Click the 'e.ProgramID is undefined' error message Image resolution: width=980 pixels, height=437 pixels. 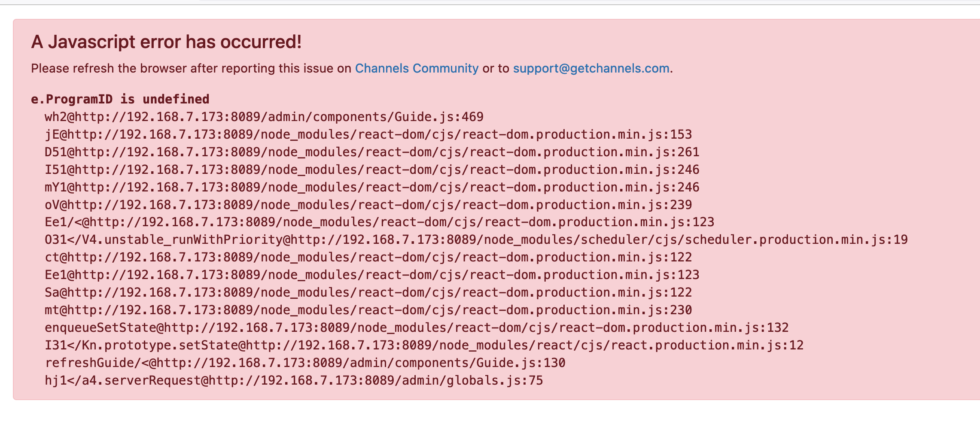120,99
